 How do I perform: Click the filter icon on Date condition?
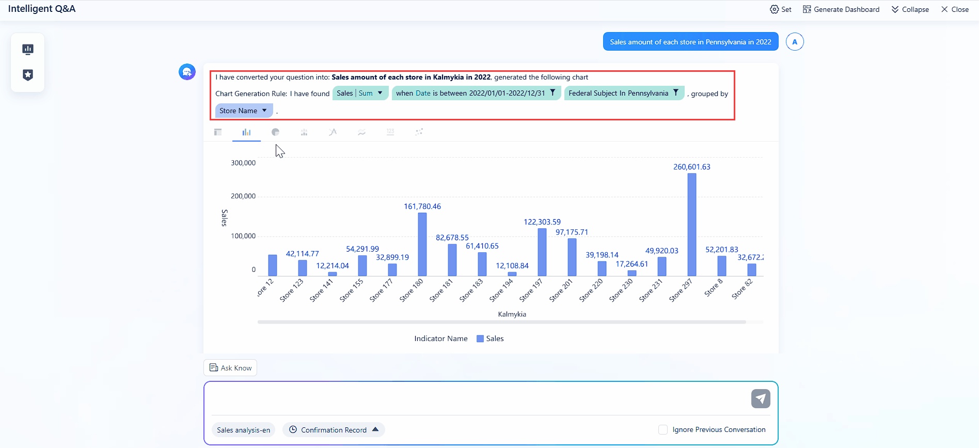[552, 93]
